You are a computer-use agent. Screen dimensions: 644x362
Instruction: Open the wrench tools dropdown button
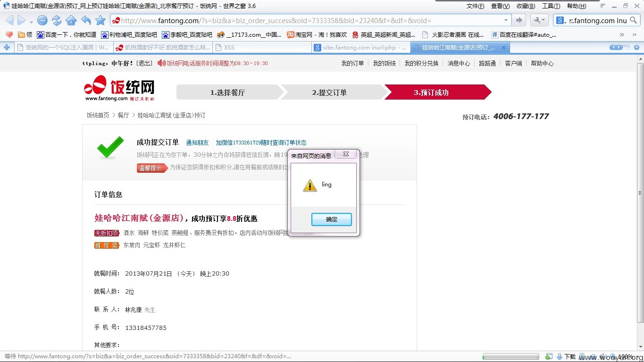pyautogui.click(x=539, y=20)
